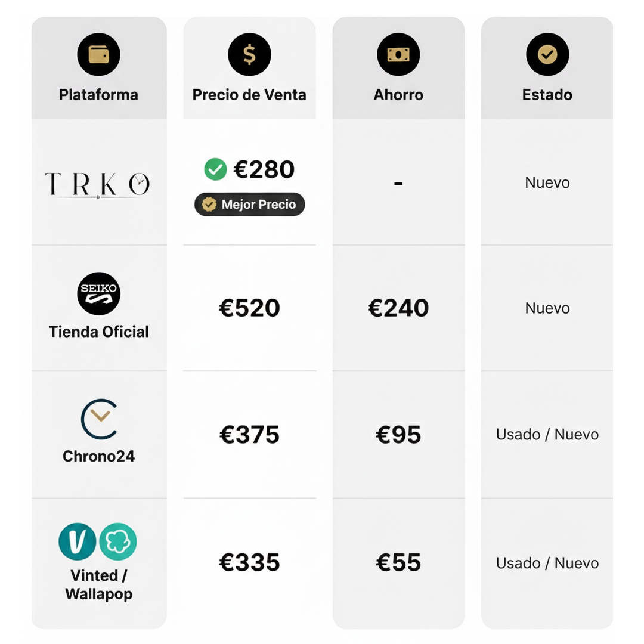Click the €55 savings value

398,563
